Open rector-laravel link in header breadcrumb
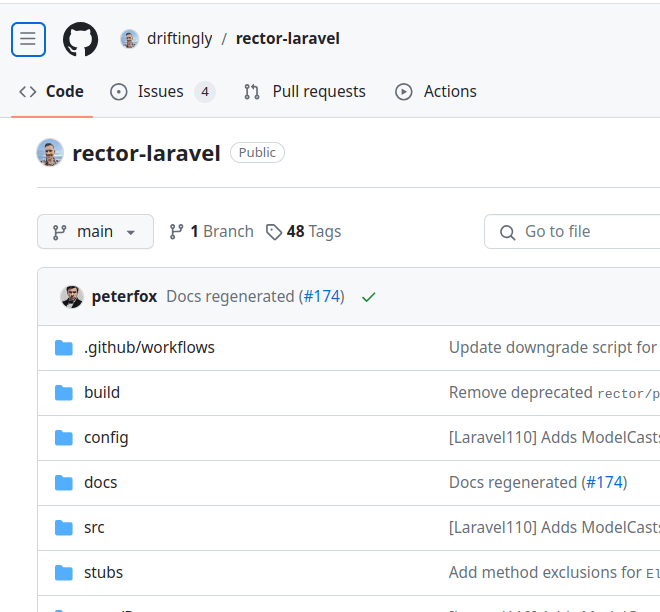Viewport: 660px width, 612px height. coord(287,39)
